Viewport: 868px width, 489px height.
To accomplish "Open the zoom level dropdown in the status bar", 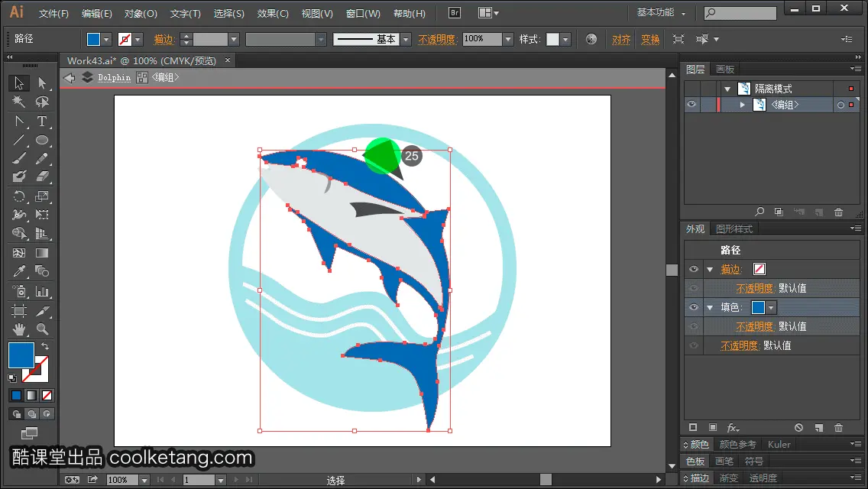I will coord(144,480).
